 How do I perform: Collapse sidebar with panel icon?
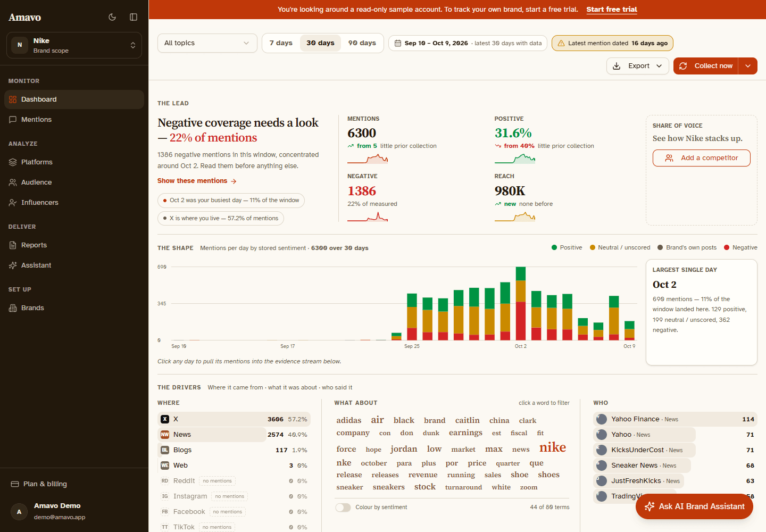pyautogui.click(x=134, y=17)
